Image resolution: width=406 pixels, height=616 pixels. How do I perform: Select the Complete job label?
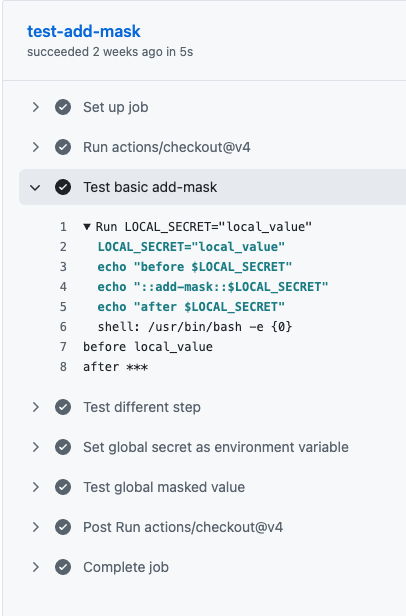coord(126,567)
